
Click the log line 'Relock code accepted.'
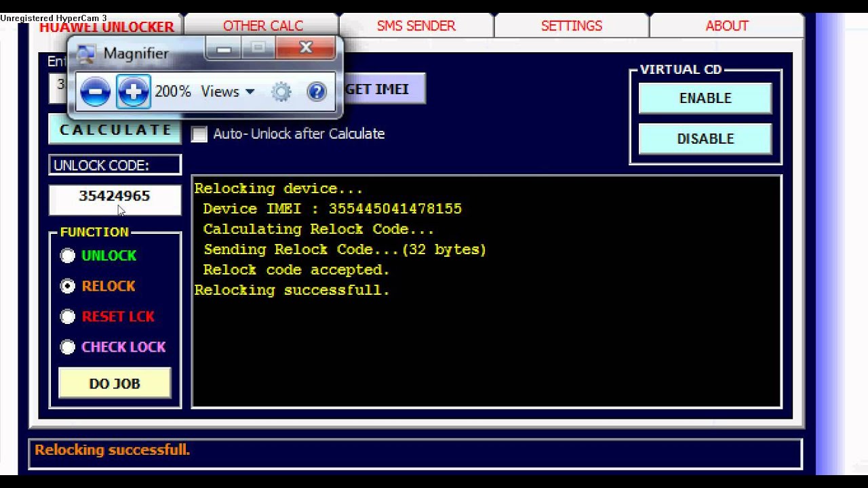click(x=296, y=270)
